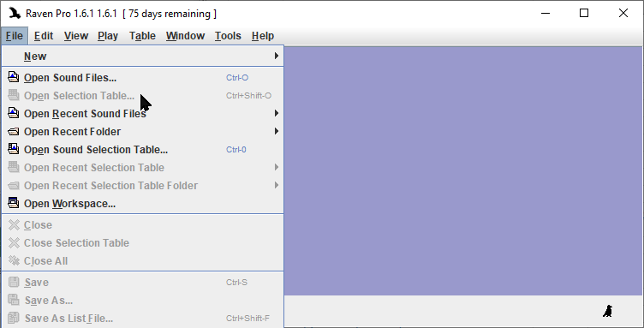Viewport: 644px width, 328px height.
Task: Open the View menu
Action: tap(76, 36)
